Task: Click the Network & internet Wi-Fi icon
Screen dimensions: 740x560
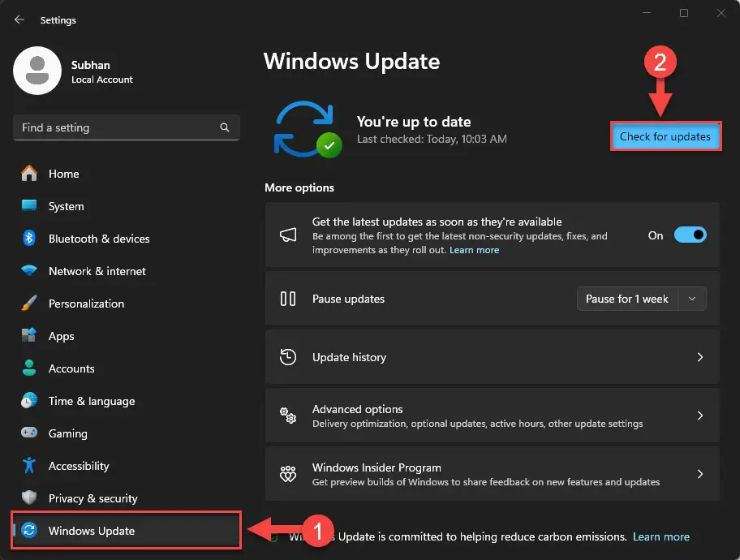Action: tap(28, 270)
